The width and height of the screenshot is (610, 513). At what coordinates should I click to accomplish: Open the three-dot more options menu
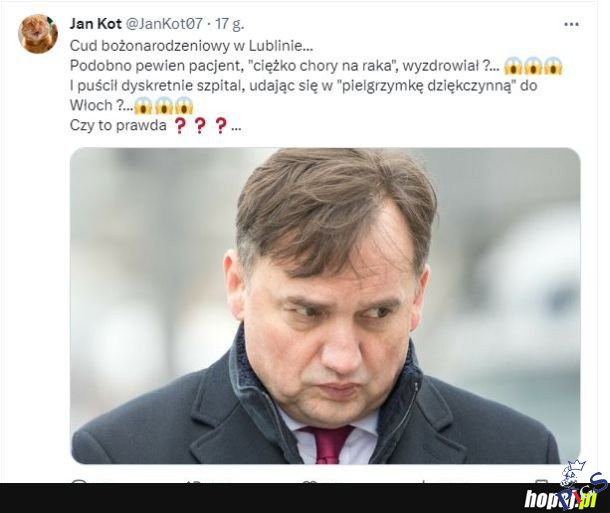pyautogui.click(x=571, y=24)
